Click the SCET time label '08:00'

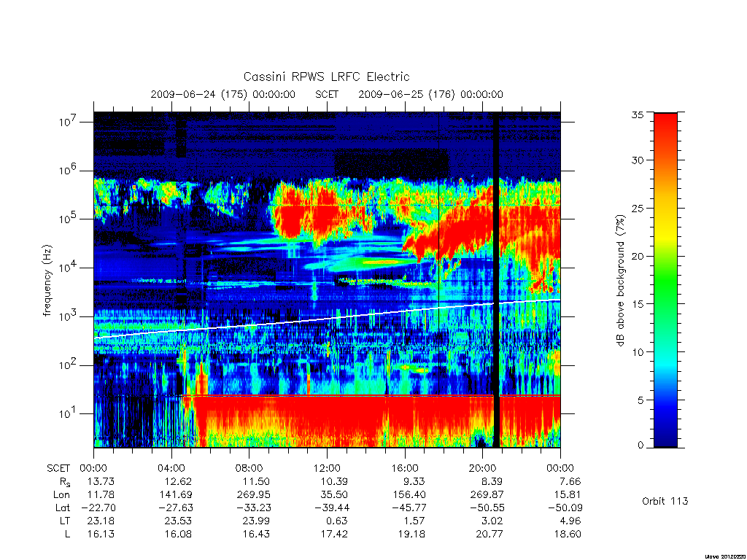coord(249,468)
